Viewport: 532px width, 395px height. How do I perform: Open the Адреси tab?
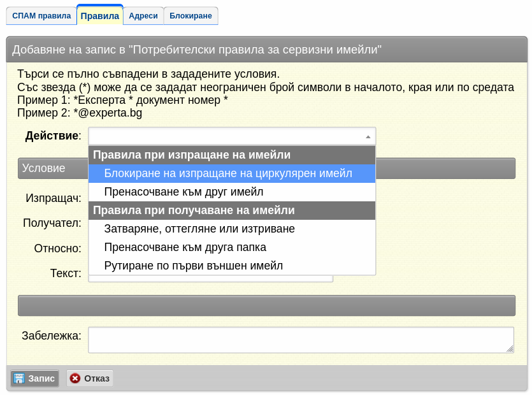(x=143, y=16)
